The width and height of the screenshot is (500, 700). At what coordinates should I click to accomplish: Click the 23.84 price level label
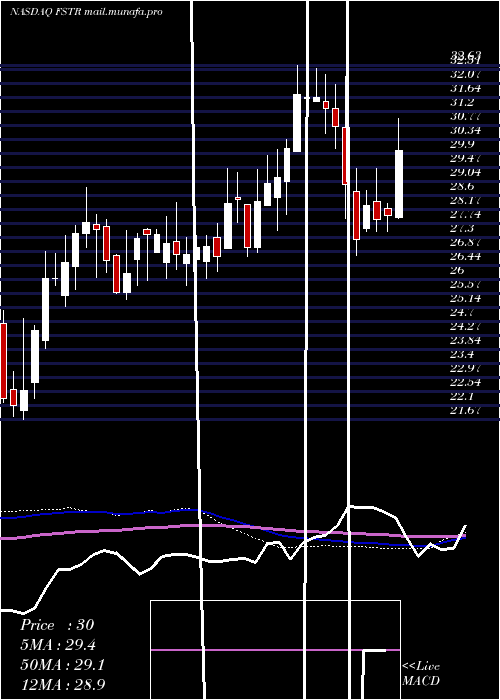coord(465,341)
